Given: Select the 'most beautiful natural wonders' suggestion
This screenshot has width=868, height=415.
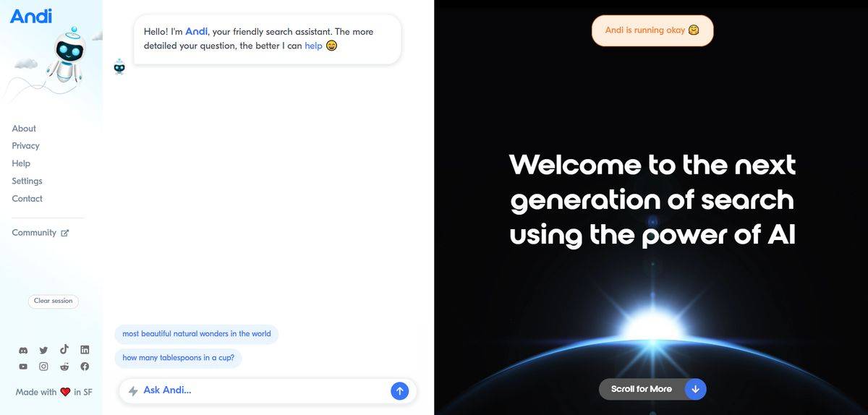Looking at the screenshot, I should (x=196, y=334).
